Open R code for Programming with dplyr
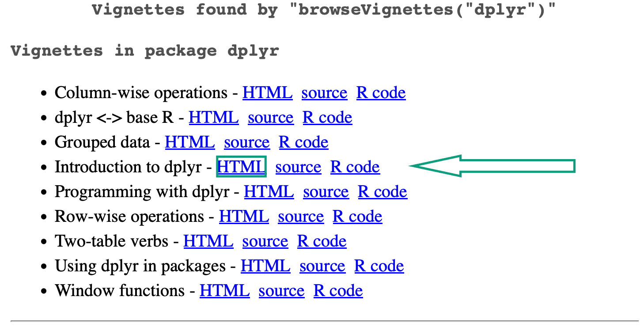 (383, 192)
